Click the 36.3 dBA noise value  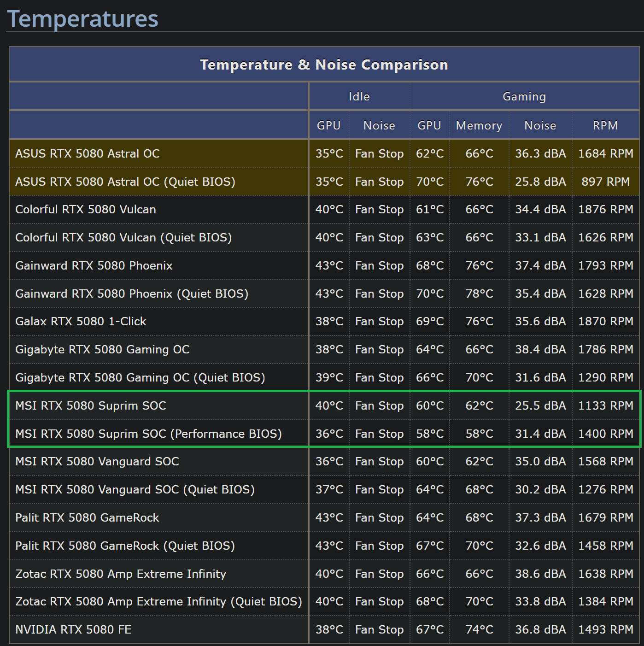540,153
